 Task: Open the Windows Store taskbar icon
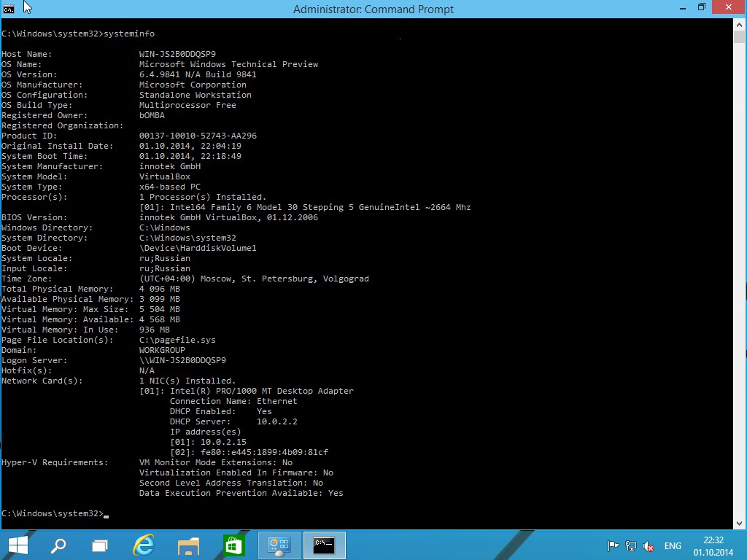pyautogui.click(x=233, y=545)
